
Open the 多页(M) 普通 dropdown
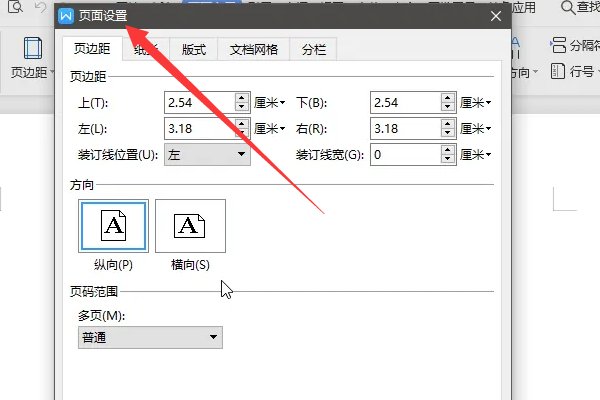tap(150, 337)
